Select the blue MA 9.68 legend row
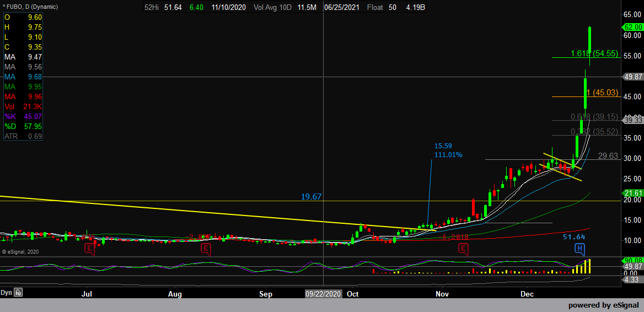The width and height of the screenshot is (644, 312). coord(23,77)
